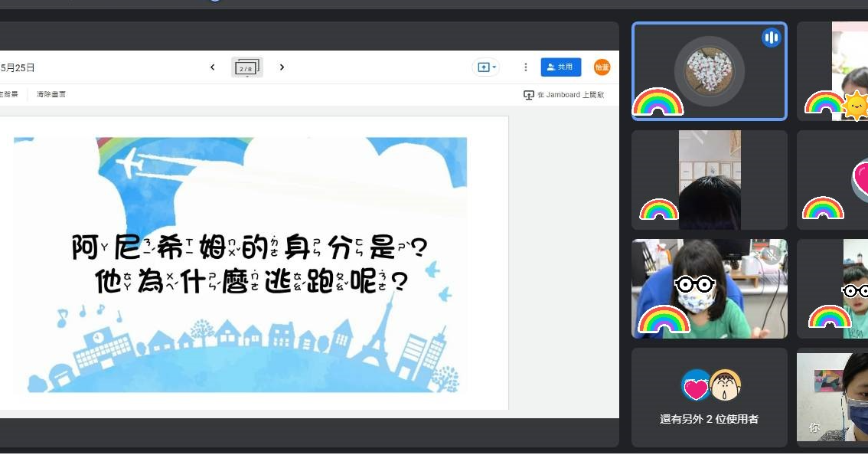Go to the next Jamboard frame

click(282, 67)
